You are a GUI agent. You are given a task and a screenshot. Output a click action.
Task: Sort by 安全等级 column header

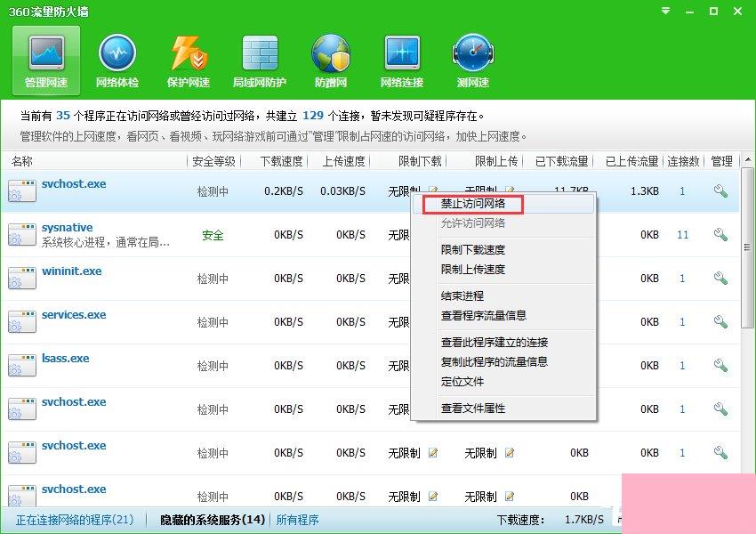click(x=213, y=161)
